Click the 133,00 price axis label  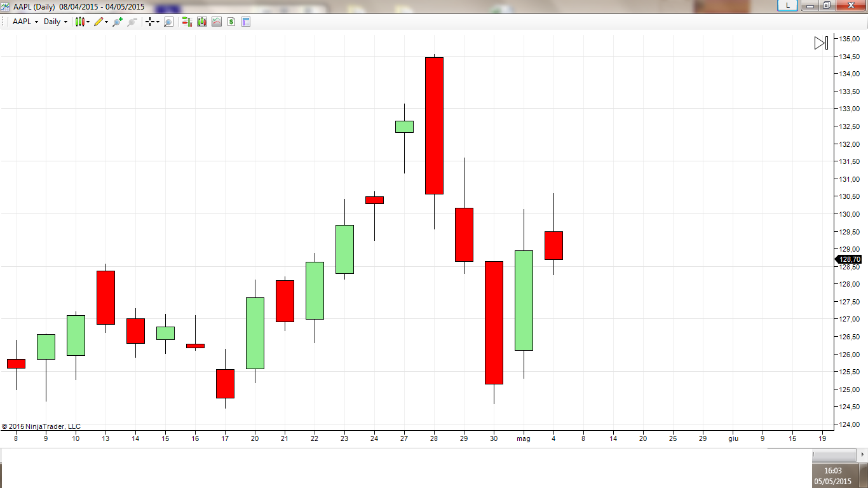(x=850, y=109)
